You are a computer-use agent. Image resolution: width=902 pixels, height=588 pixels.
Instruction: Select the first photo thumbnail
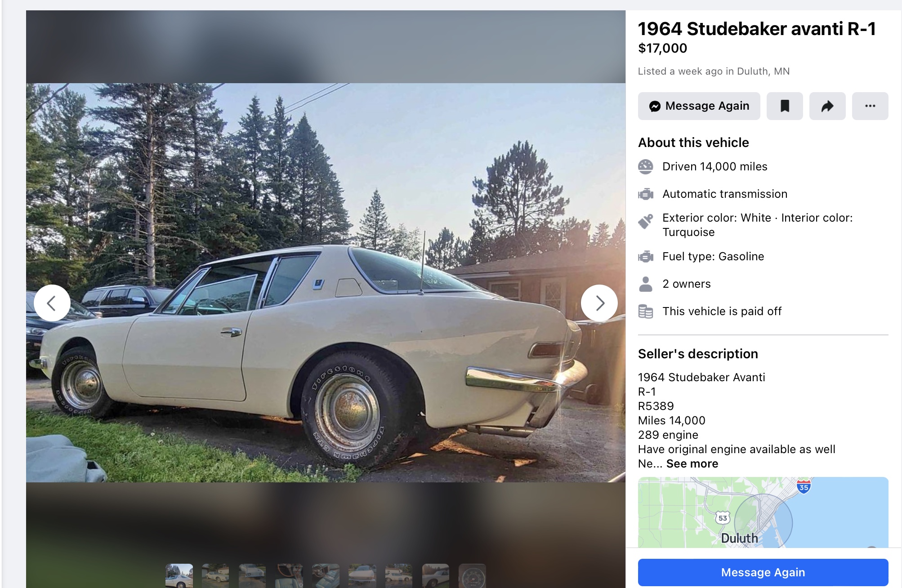click(x=179, y=575)
